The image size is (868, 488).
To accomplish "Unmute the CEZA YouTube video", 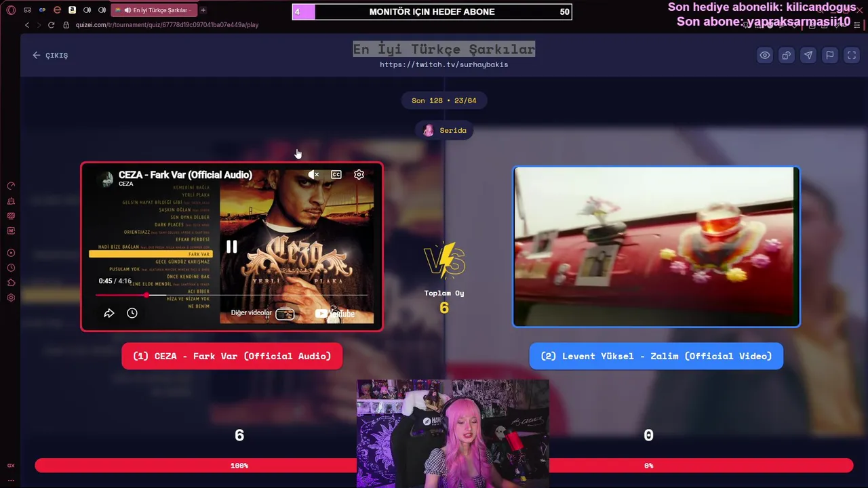I will click(x=313, y=175).
